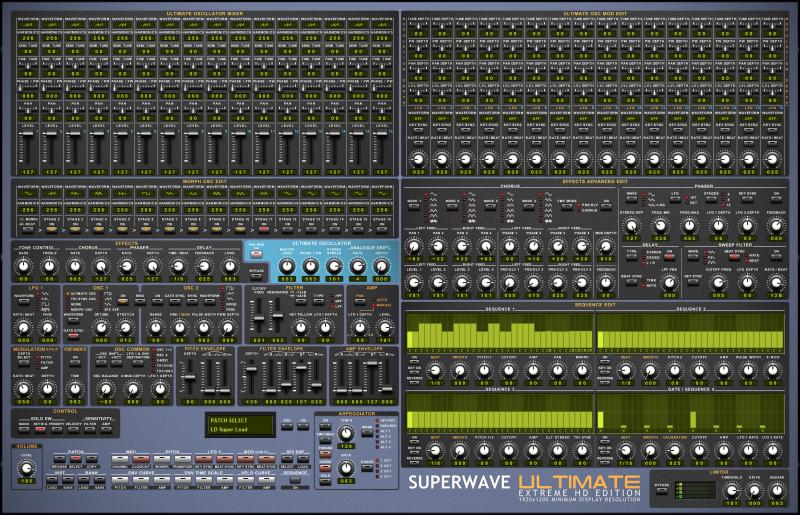Click the Patch Select LD Super Lead display
This screenshot has width=800, height=515.
pos(241,425)
